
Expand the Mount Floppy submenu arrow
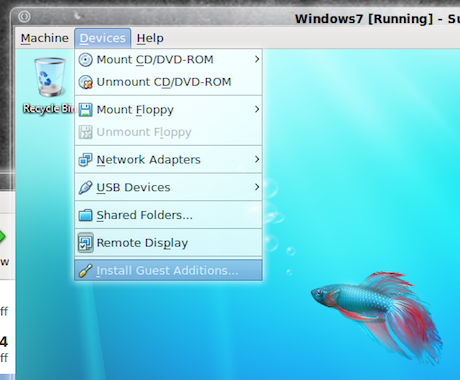257,109
